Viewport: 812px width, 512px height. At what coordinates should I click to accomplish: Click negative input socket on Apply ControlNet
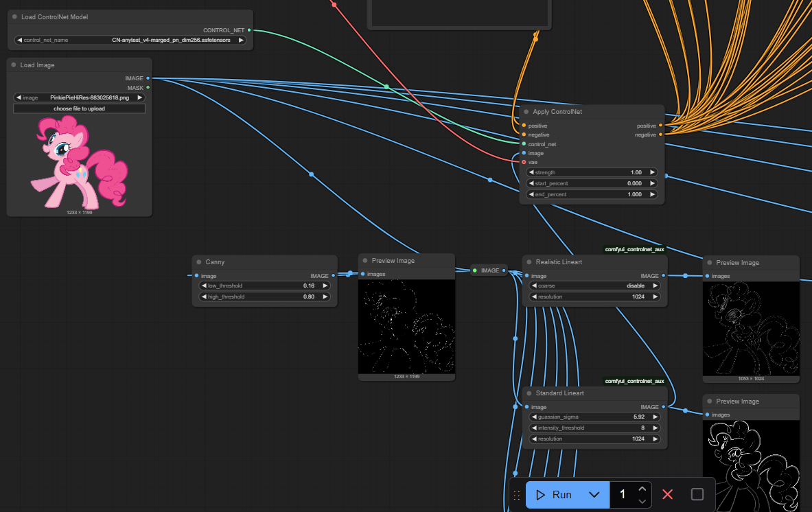[x=524, y=135]
